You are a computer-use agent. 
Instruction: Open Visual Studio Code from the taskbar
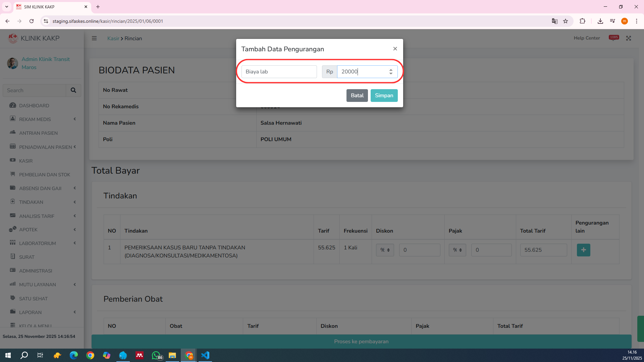click(x=205, y=355)
